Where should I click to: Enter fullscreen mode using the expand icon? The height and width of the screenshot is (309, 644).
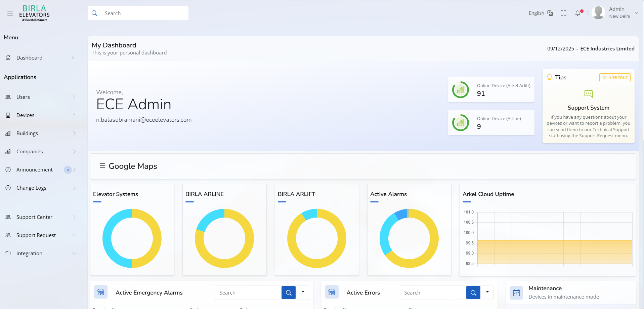564,13
